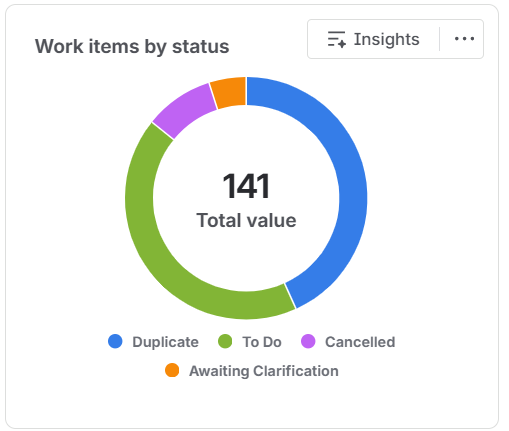
Task: Click the Cancelled legend label
Action: (x=360, y=342)
